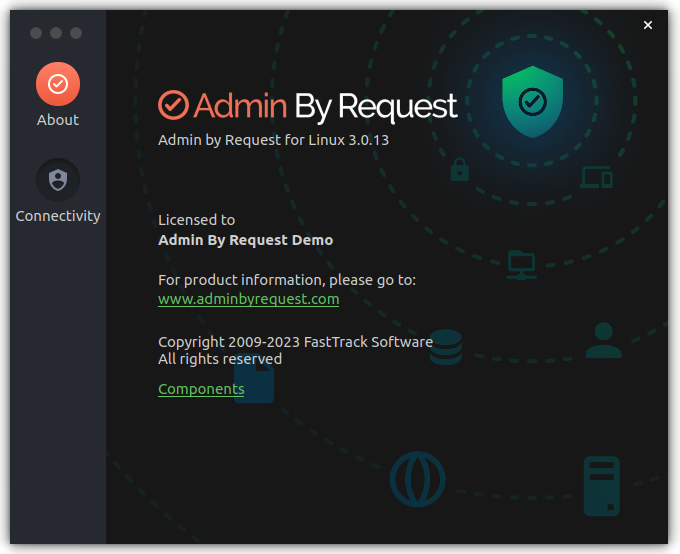Screen dimensions: 680x554
Task: Click the green shield checkmark logo
Action: click(533, 102)
